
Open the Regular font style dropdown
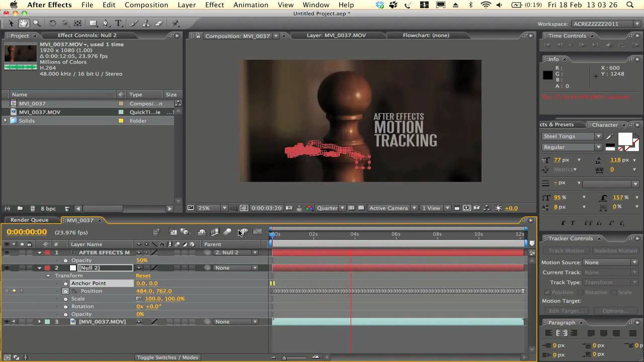tap(572, 147)
